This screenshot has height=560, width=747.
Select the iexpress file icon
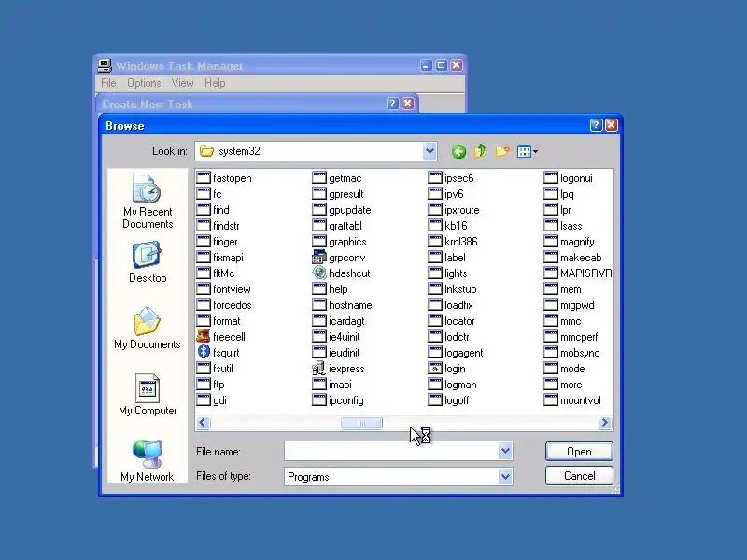(x=319, y=369)
